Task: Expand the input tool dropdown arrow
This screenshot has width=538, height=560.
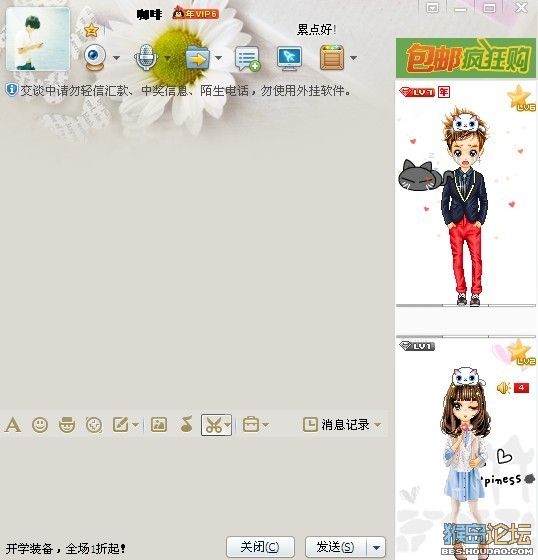Action: click(x=135, y=425)
